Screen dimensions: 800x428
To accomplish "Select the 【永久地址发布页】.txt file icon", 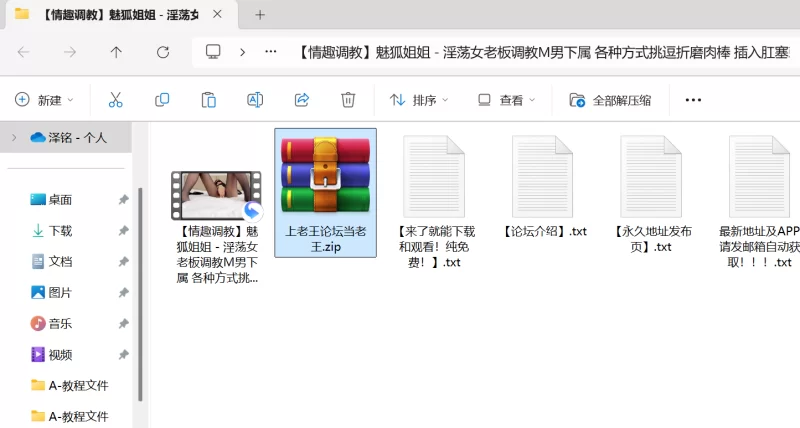I will 651,177.
